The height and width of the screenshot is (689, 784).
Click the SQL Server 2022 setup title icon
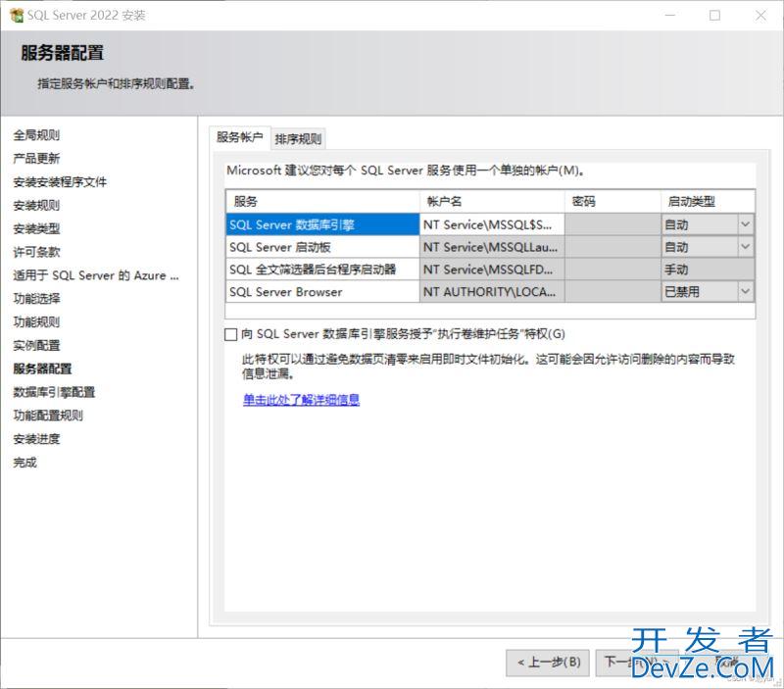pyautogui.click(x=17, y=16)
